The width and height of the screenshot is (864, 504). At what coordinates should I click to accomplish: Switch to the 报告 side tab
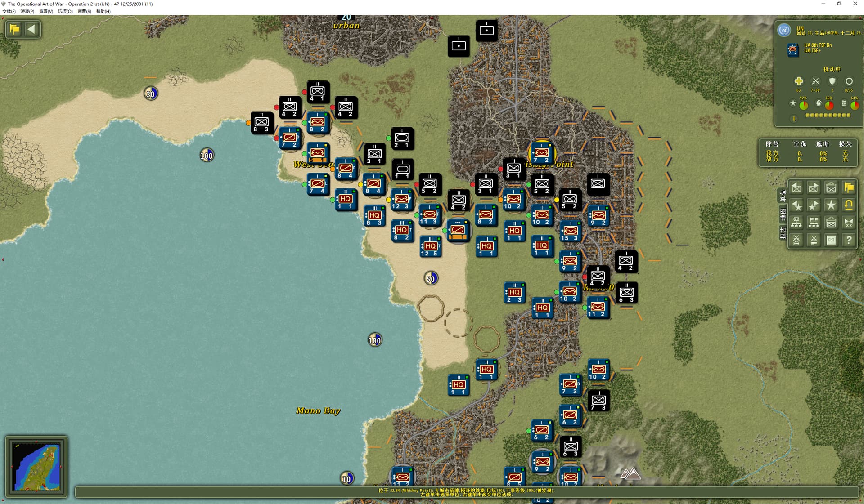click(x=783, y=232)
